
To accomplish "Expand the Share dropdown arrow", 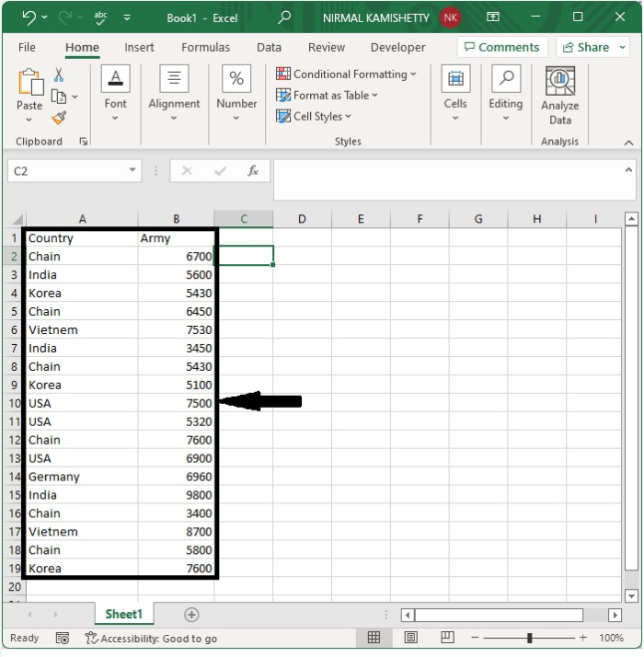I will coord(623,47).
